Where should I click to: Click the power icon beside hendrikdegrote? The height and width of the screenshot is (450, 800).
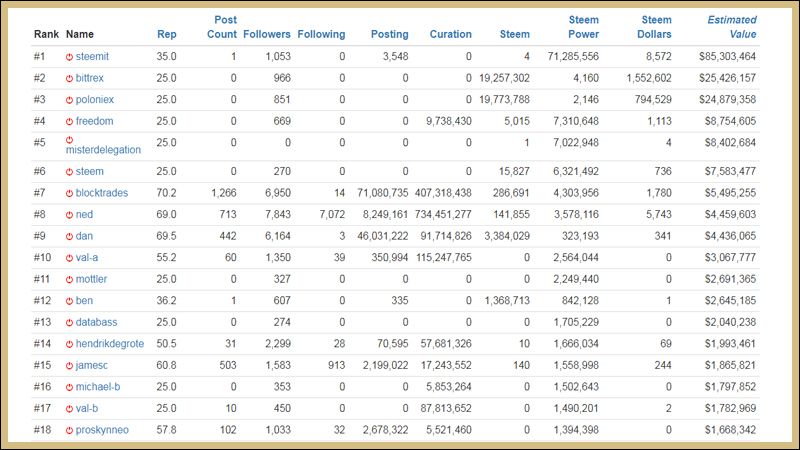(x=69, y=344)
